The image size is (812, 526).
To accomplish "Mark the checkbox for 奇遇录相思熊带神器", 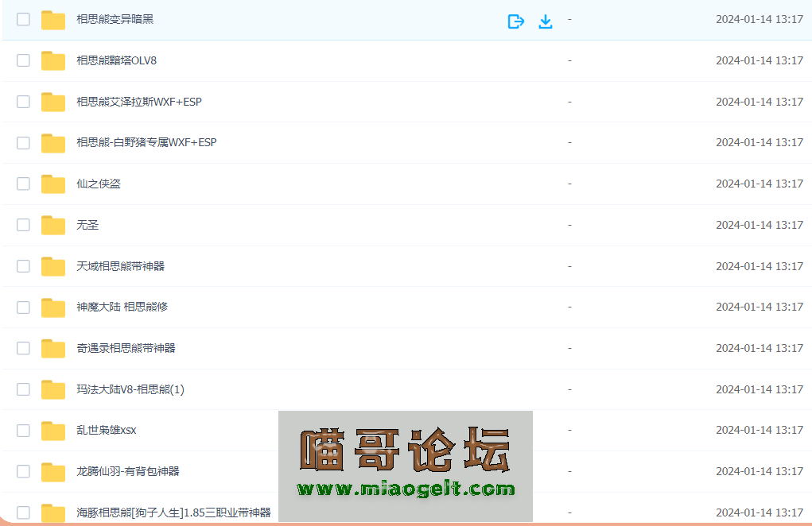I will (x=24, y=348).
